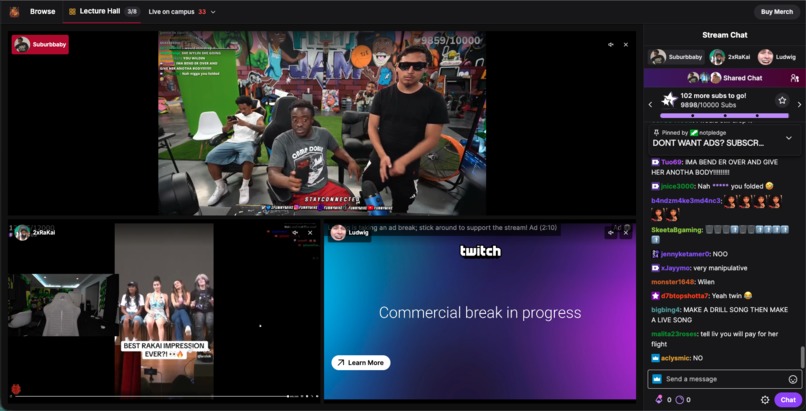The width and height of the screenshot is (806, 411).
Task: Click the pin icon on the pinned message
Action: coord(656,133)
